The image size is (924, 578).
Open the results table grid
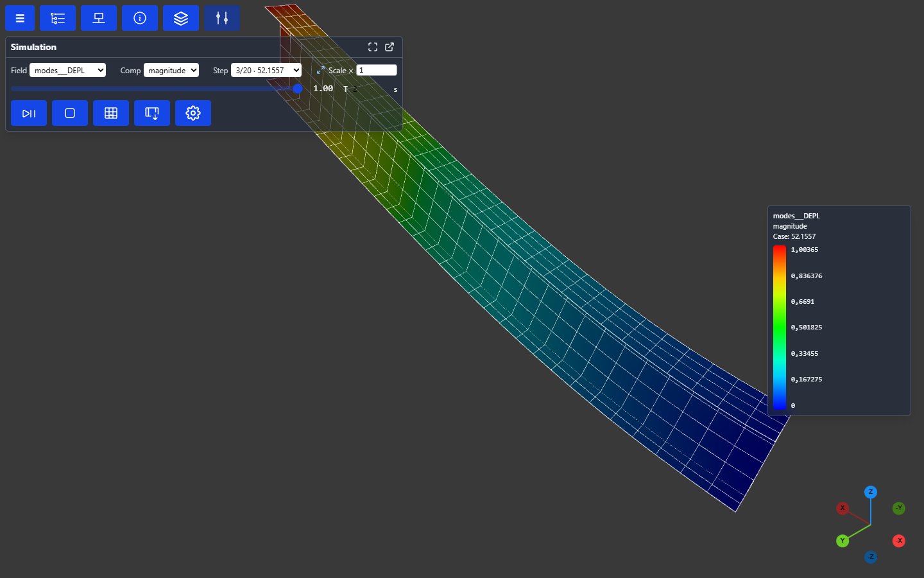(x=111, y=113)
